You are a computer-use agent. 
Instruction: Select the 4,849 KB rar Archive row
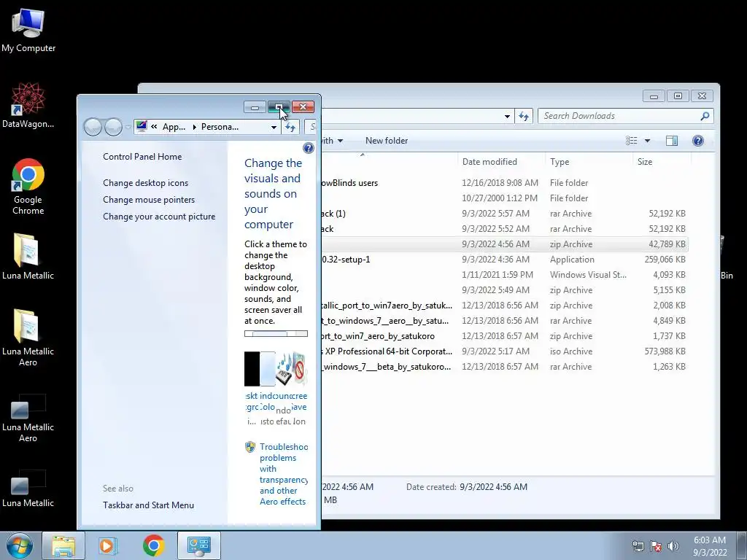[504, 321]
